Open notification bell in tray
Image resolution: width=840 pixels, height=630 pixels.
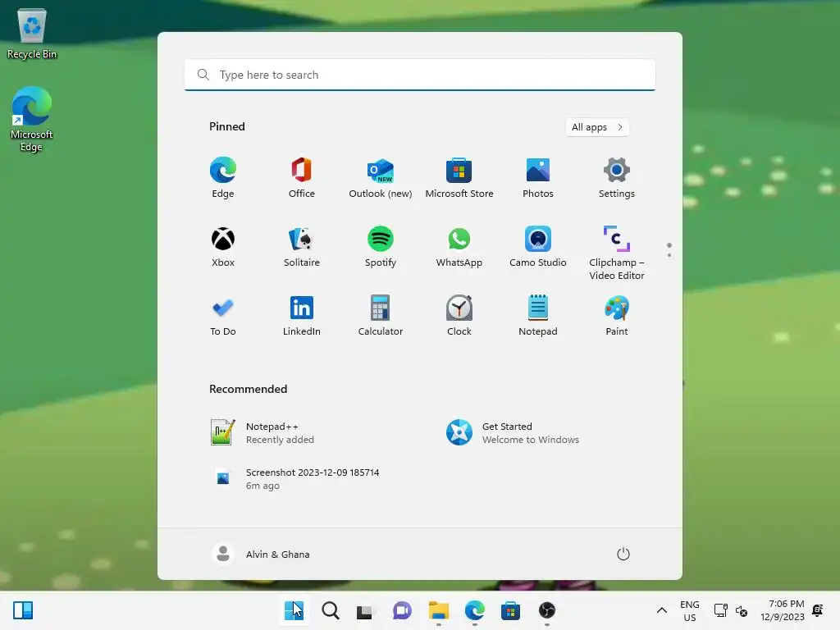point(818,610)
